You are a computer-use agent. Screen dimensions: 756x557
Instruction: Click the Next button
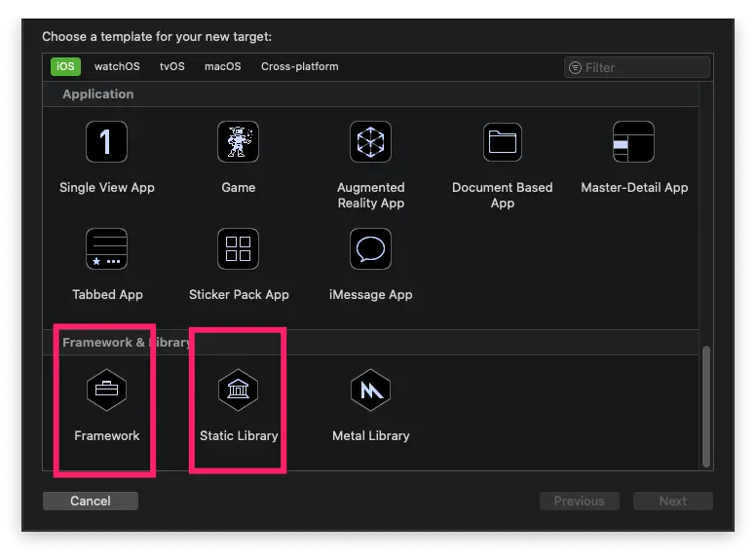tap(673, 501)
